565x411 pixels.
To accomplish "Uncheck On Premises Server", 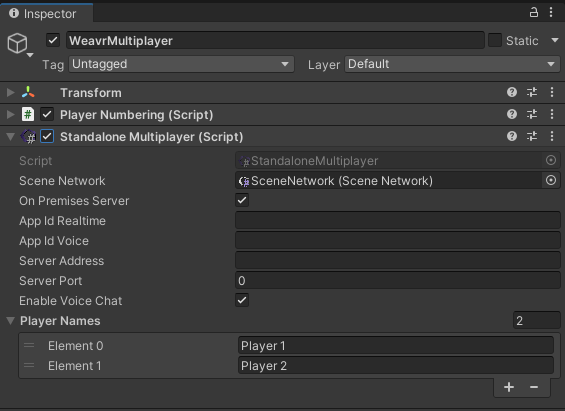I will pyautogui.click(x=242, y=200).
